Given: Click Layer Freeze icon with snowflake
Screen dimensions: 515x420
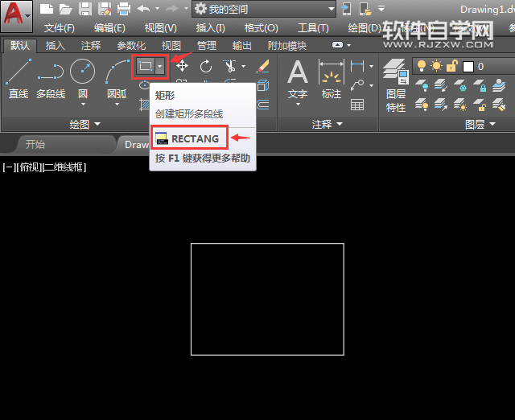Looking at the screenshot, I should (x=460, y=85).
